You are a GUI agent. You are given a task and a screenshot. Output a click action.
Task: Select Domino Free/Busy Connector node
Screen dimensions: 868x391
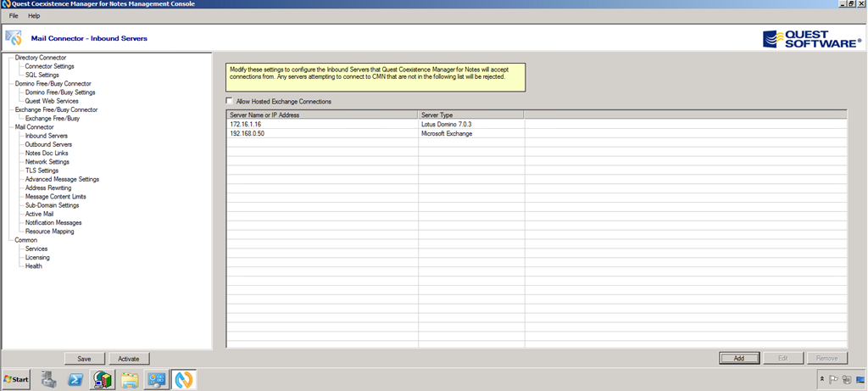(53, 84)
